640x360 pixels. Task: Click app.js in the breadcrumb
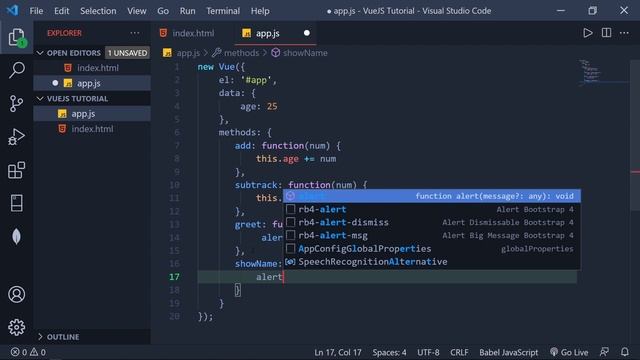pyautogui.click(x=188, y=53)
